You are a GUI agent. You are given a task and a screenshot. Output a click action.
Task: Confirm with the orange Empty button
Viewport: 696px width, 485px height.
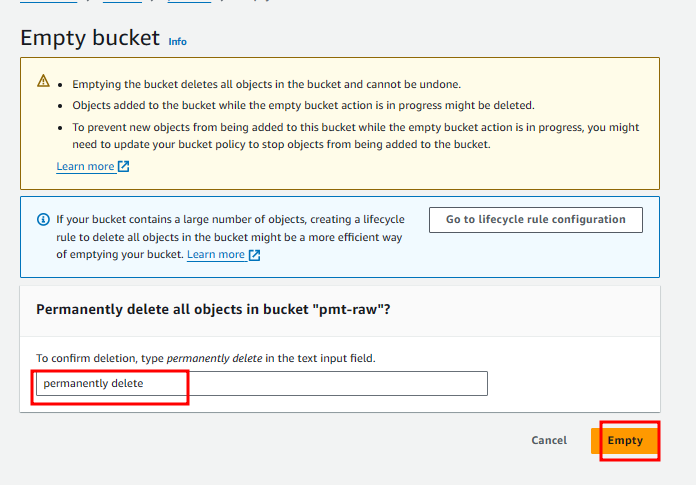[625, 440]
